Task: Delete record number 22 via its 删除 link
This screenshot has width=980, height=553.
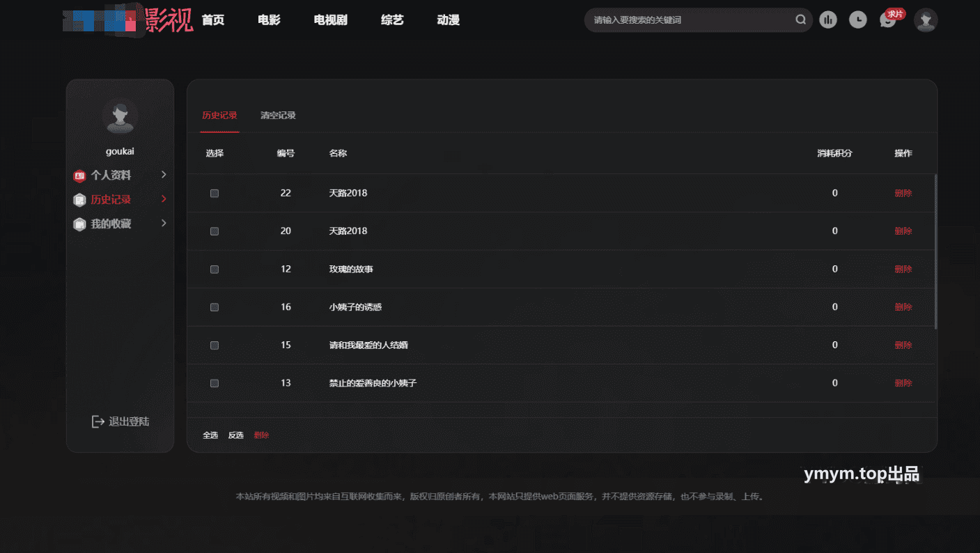Action: tap(903, 193)
